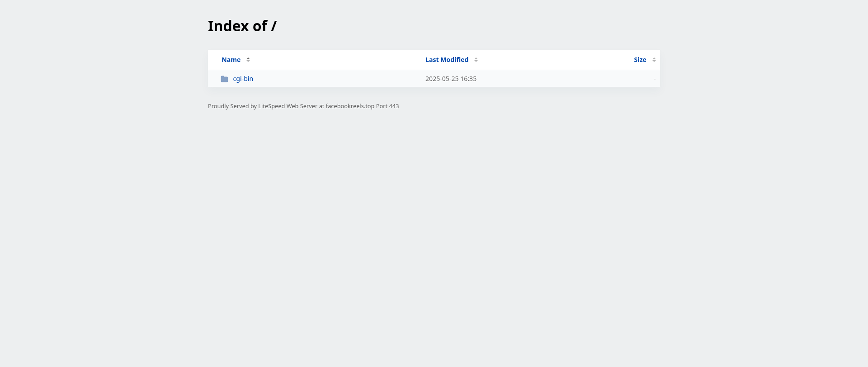Click the dash in the cgi-bin size cell
Viewport: 868px width, 367px height.
(x=655, y=79)
